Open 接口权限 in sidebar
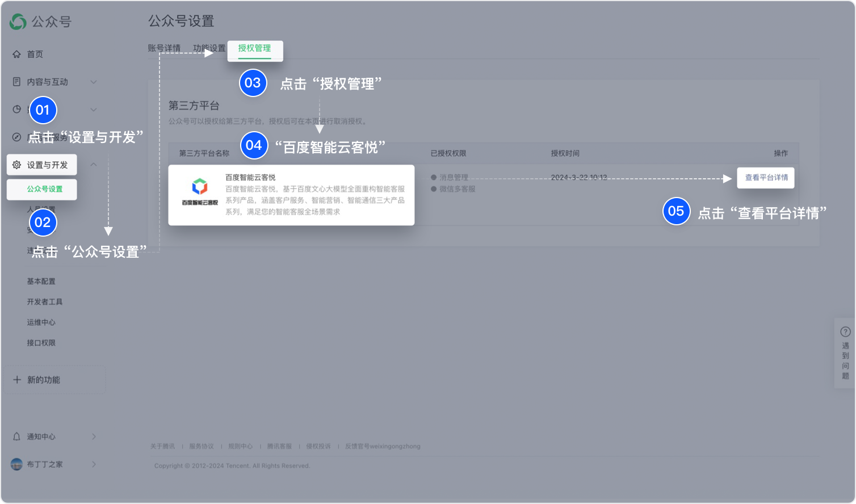 [x=41, y=343]
